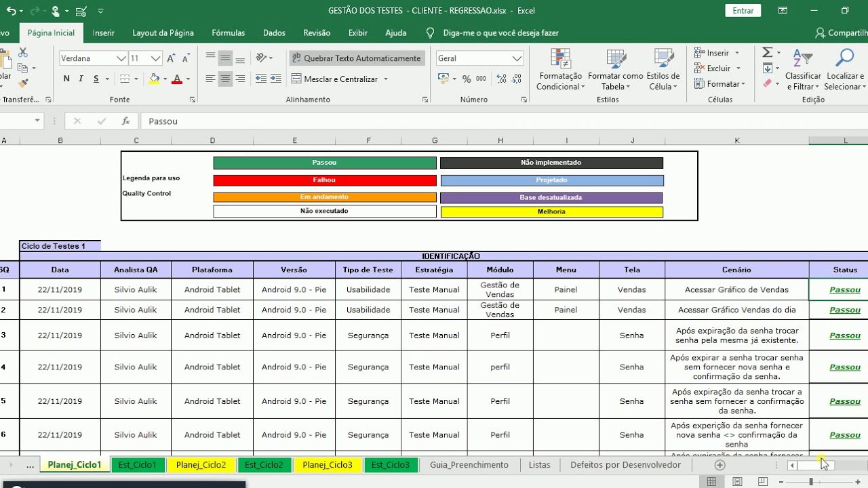Click the zoom slider in status bar
Viewport: 868px width, 488px height.
812,481
